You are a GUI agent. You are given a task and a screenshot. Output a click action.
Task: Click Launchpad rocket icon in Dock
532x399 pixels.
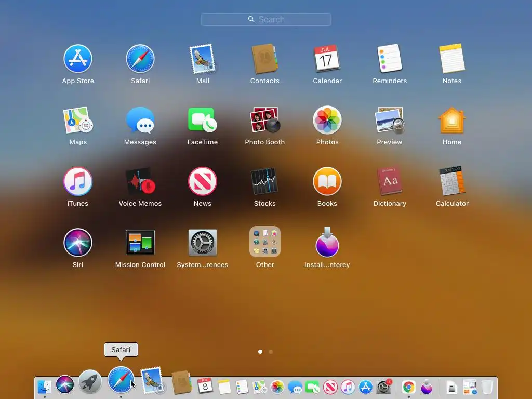pos(90,382)
